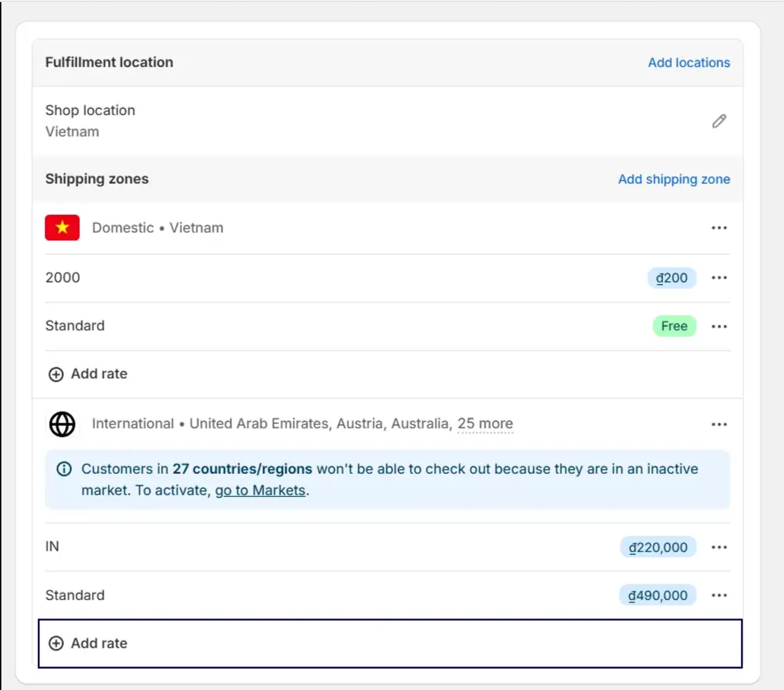784x690 pixels.
Task: Click the Free rate badge
Action: (x=674, y=326)
